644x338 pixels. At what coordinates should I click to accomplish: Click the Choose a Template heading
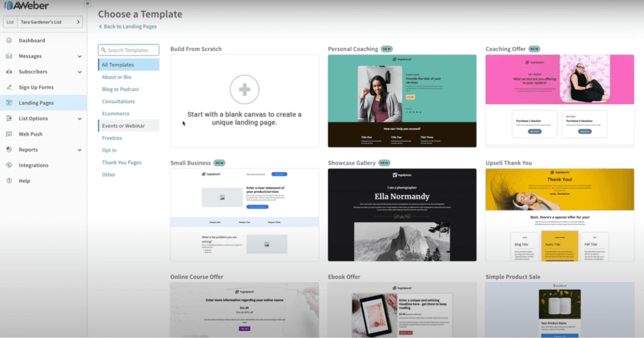point(140,14)
